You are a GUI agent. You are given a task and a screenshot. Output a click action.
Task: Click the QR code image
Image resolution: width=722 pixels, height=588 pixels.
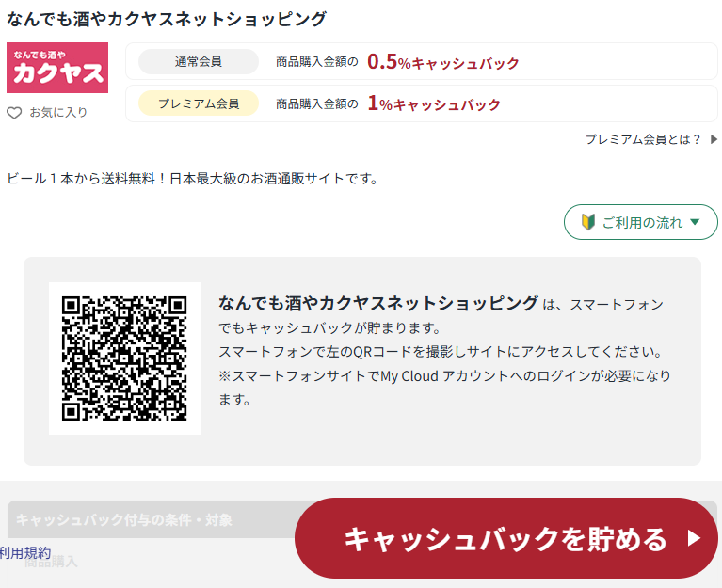coord(125,358)
